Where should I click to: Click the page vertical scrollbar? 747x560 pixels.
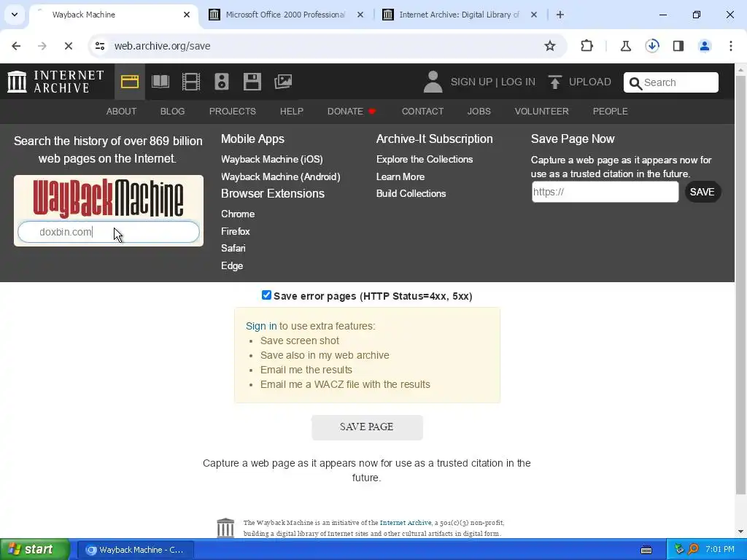point(741,286)
